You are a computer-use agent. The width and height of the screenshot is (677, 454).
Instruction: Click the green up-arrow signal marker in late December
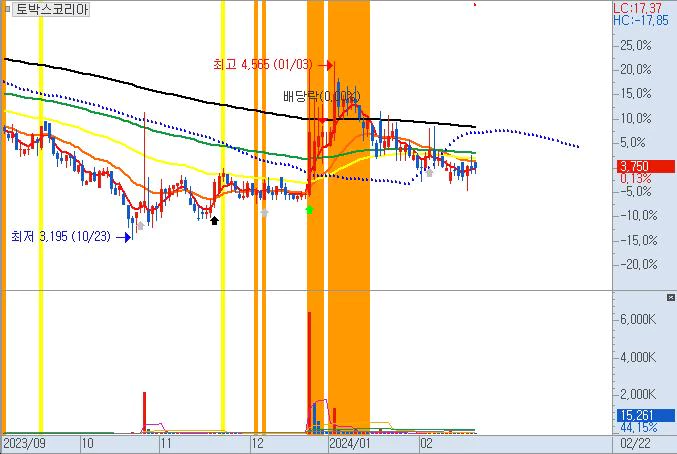(x=309, y=210)
